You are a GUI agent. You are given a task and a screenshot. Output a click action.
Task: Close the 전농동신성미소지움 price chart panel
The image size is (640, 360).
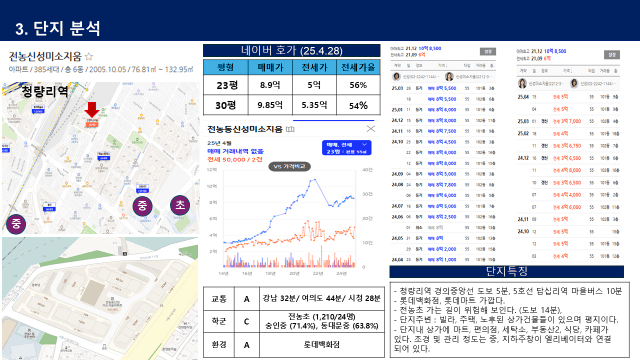tap(371, 129)
